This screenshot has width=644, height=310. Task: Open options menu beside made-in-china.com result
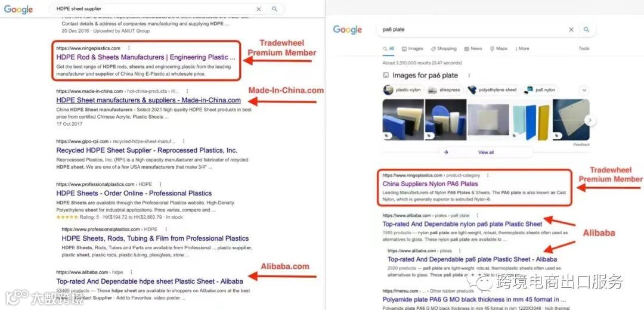(187, 91)
